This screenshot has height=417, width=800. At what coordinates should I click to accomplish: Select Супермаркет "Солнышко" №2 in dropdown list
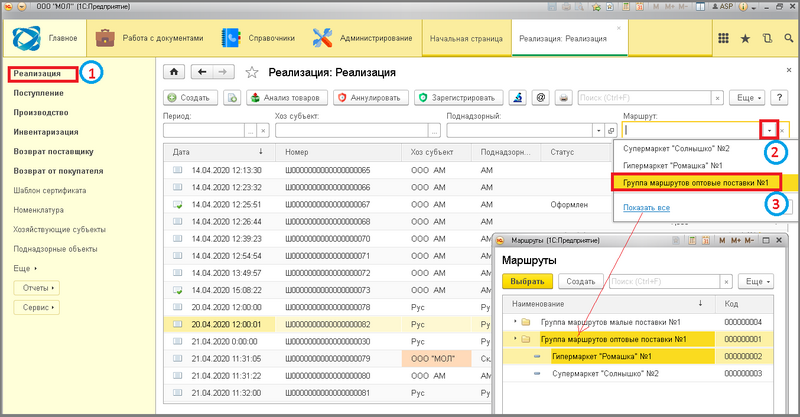tap(676, 149)
